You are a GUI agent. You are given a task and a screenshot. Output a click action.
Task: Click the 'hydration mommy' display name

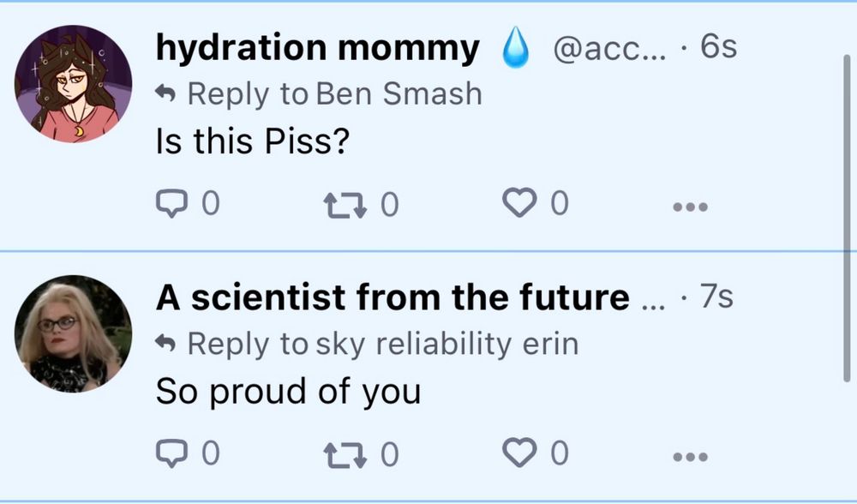click(318, 47)
